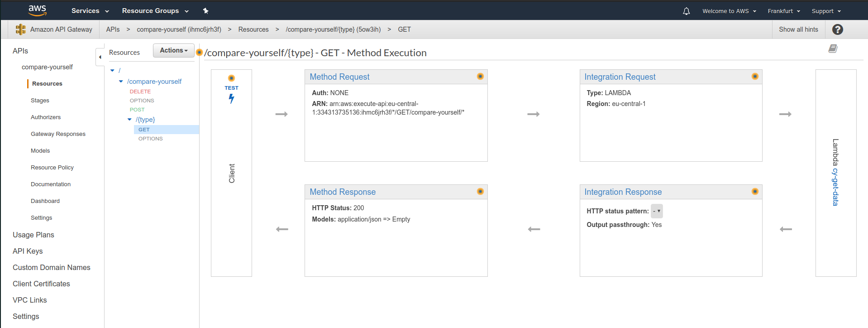Click Show all hints
The height and width of the screenshot is (328, 868).
click(x=798, y=29)
